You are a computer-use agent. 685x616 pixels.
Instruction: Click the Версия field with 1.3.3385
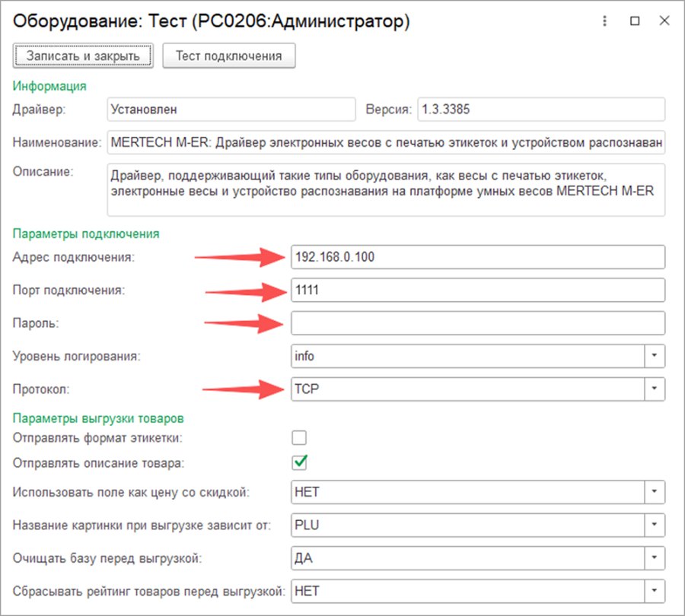pyautogui.click(x=541, y=110)
